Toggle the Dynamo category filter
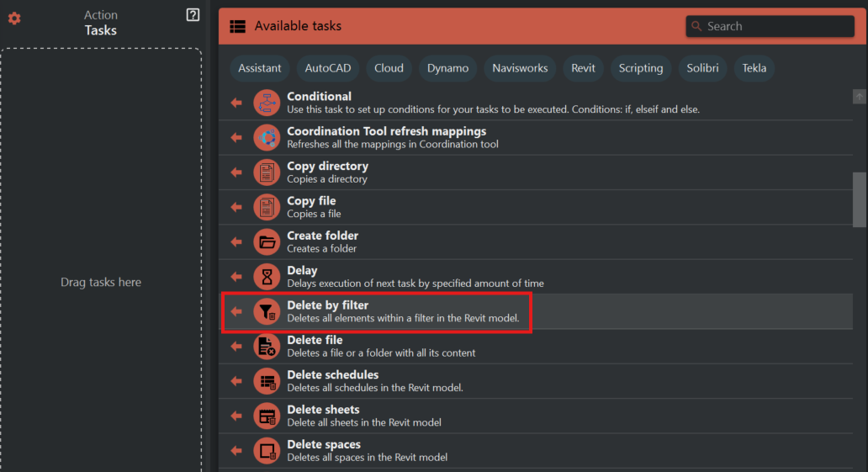This screenshot has height=472, width=868. pos(447,68)
